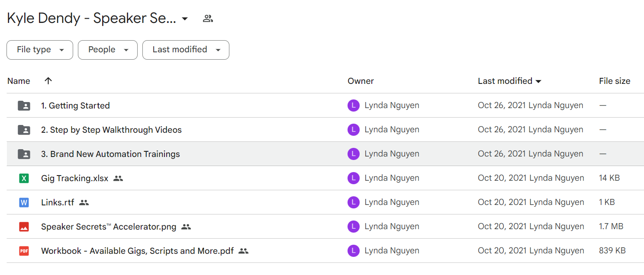644x275 pixels.
Task: Click the File size column header
Action: 615,81
